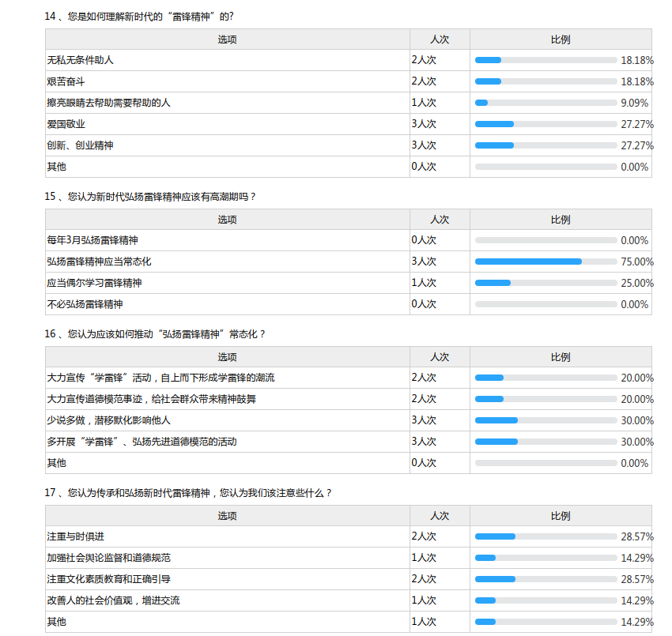672x636 pixels.
Task: Select the 每年3月弘扬雷锋精神 option
Action: [92, 240]
